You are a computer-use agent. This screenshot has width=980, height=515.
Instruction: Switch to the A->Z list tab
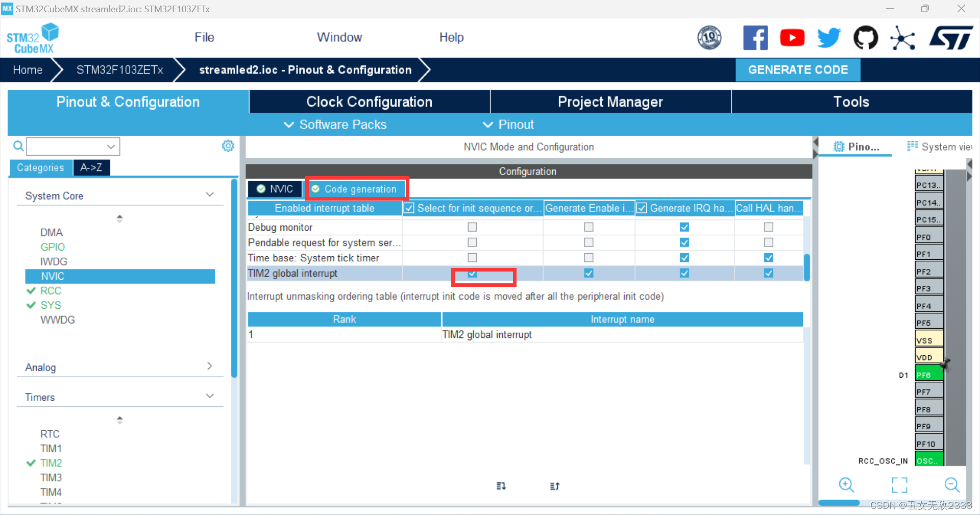click(x=91, y=167)
